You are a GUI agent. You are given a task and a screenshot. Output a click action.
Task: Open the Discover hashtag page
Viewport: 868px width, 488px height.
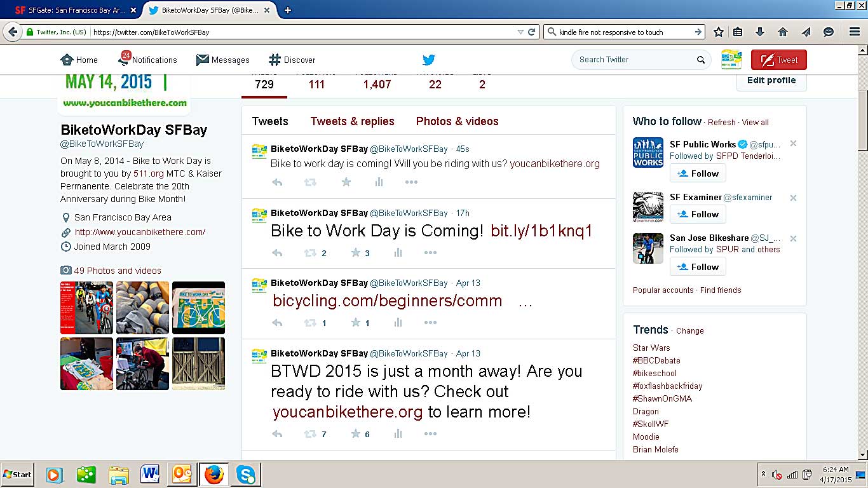tap(292, 60)
